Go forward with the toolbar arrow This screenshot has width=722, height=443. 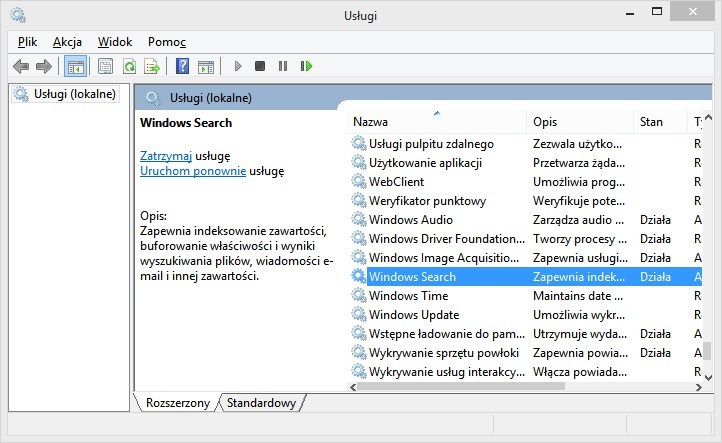(x=44, y=66)
